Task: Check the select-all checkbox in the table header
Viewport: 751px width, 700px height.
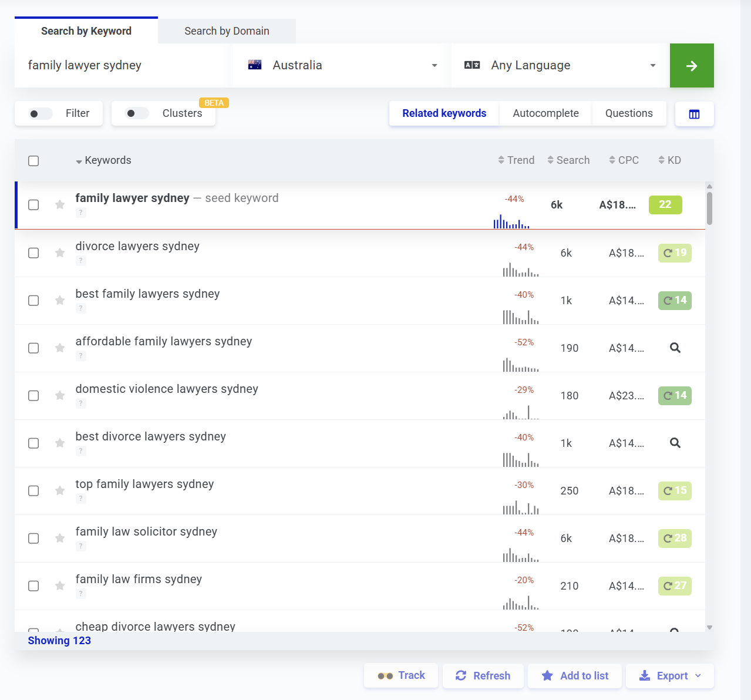Action: pos(33,160)
